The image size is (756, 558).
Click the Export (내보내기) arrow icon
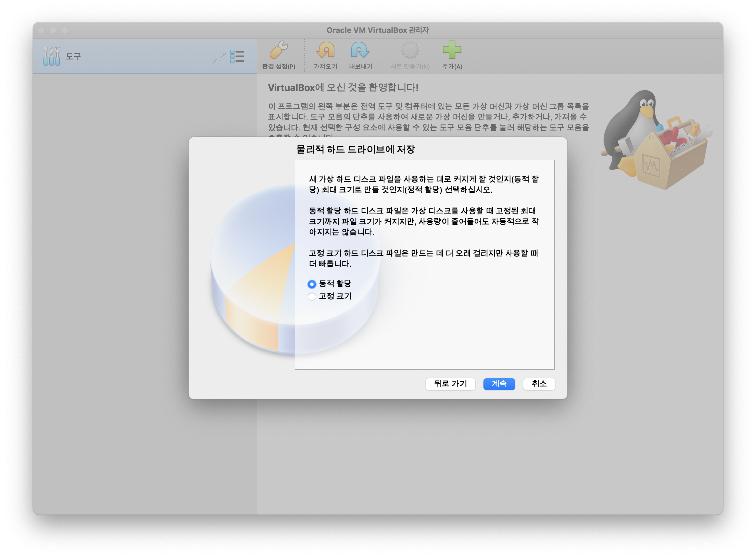(360, 50)
